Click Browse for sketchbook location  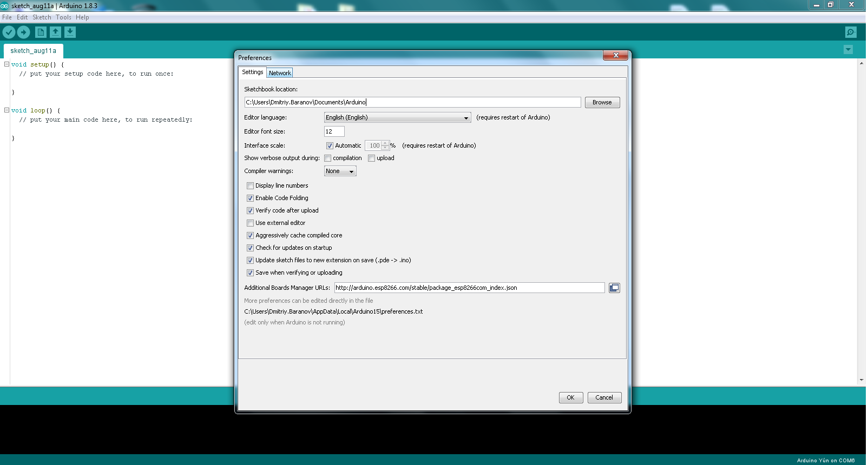point(602,102)
